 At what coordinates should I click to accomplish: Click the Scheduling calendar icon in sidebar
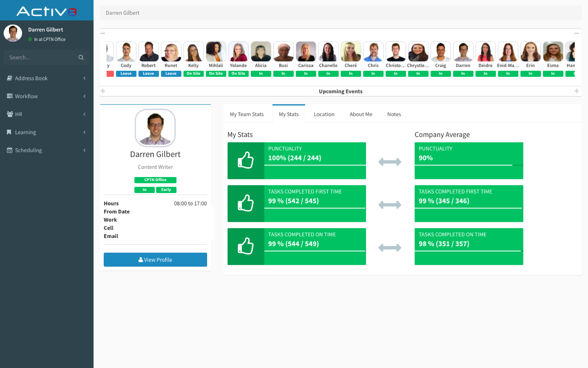pos(10,150)
